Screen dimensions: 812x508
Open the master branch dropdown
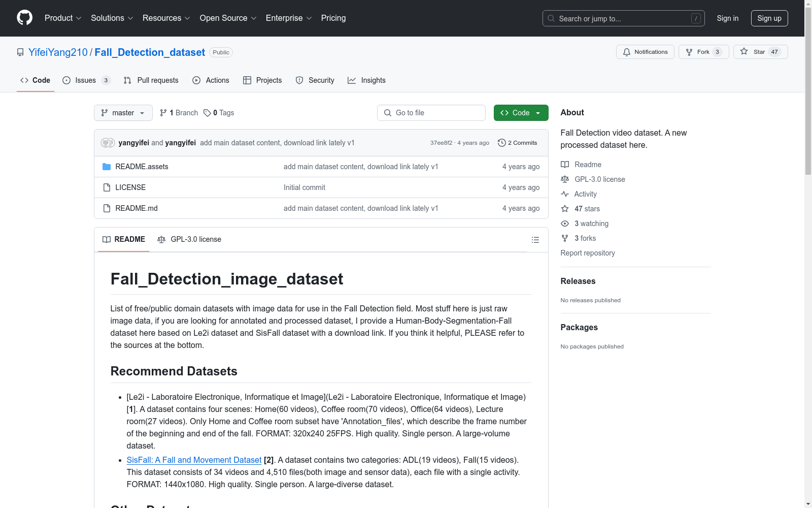tap(123, 113)
